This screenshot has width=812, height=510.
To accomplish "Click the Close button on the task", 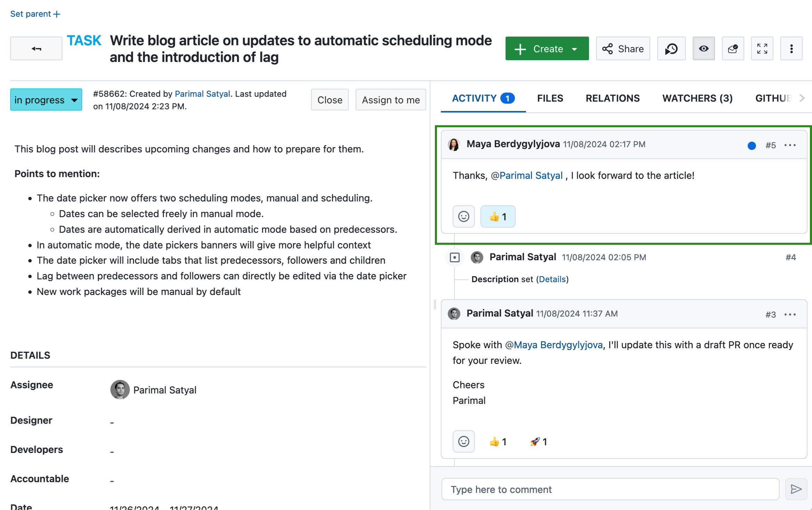I will [x=329, y=101].
